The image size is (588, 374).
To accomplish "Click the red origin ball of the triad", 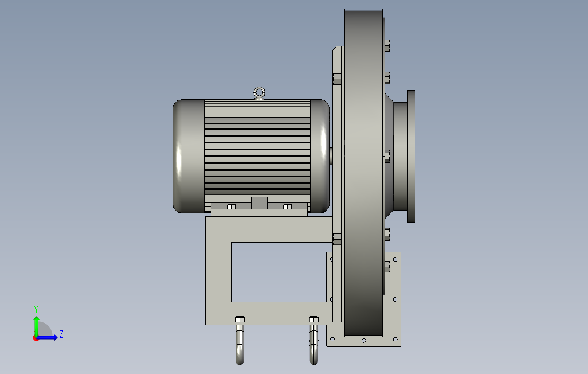I will click(36, 338).
